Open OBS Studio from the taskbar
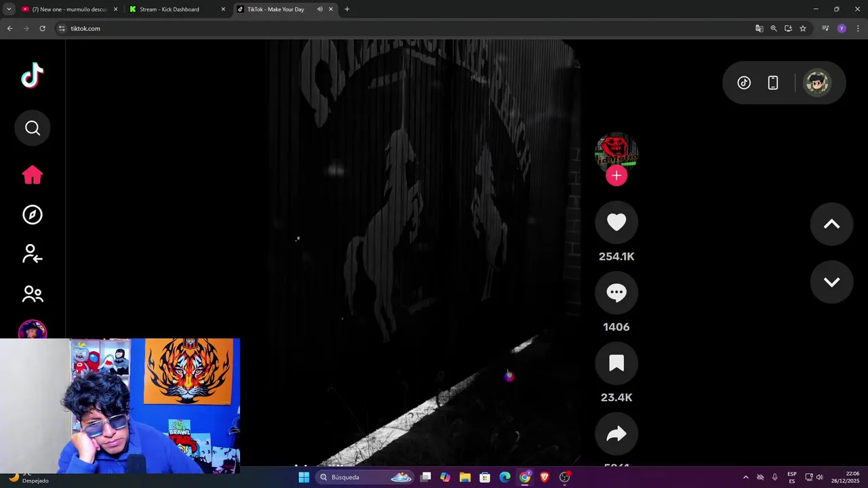868x488 pixels. 565,477
